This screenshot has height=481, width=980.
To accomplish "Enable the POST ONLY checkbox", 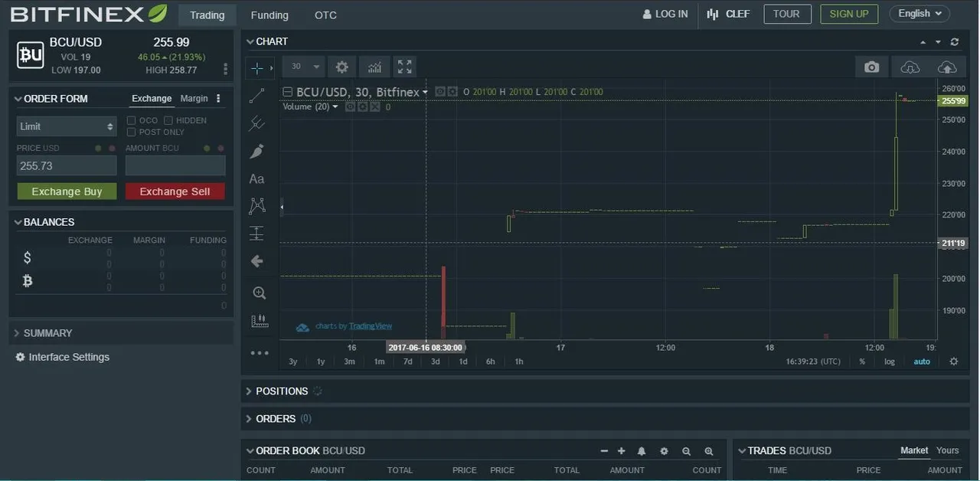I will pos(132,132).
